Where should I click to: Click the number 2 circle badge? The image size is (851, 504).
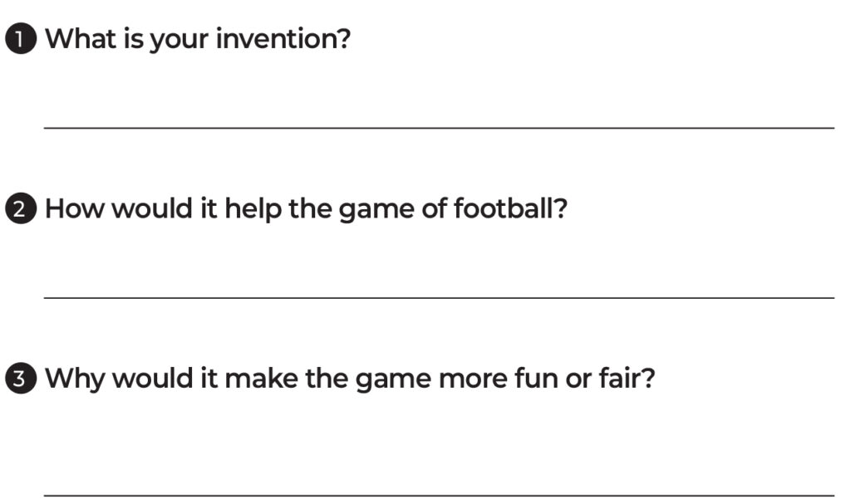(x=21, y=209)
